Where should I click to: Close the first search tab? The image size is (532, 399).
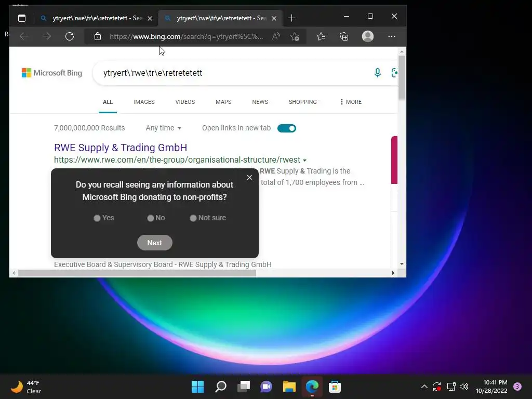(x=150, y=18)
